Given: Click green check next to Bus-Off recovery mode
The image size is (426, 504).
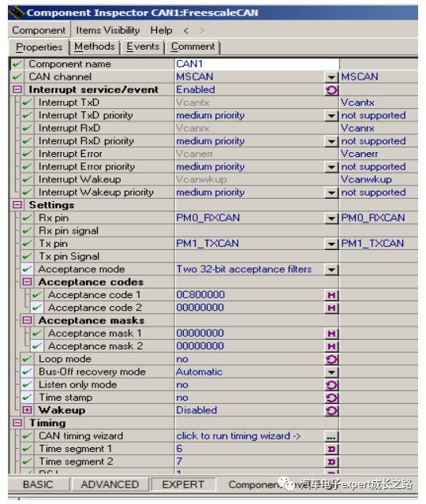Looking at the screenshot, I should (27, 372).
